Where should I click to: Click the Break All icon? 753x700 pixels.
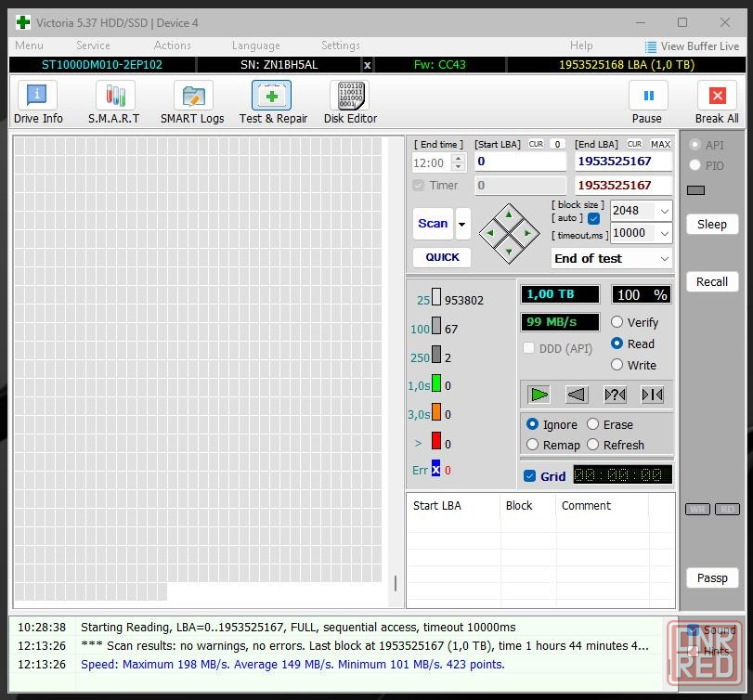coord(717,101)
